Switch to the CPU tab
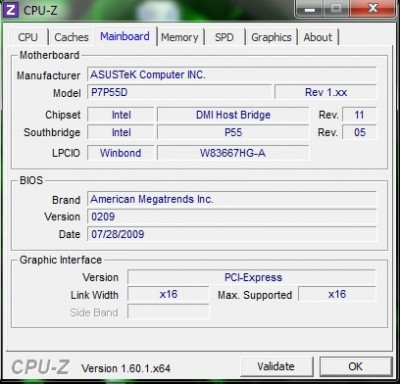 pos(28,37)
